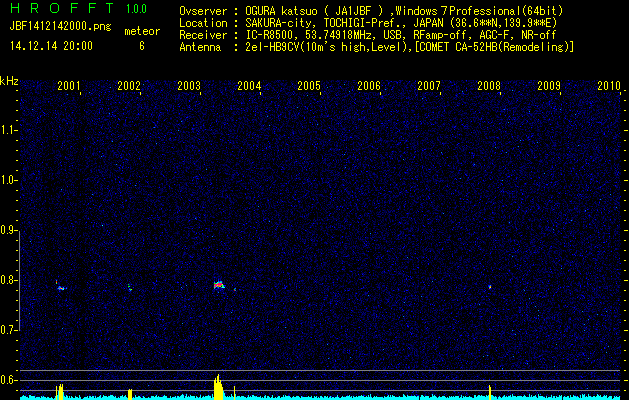Click the meteor echo just after 20:00
629x400 pixels.
pyautogui.click(x=61, y=286)
